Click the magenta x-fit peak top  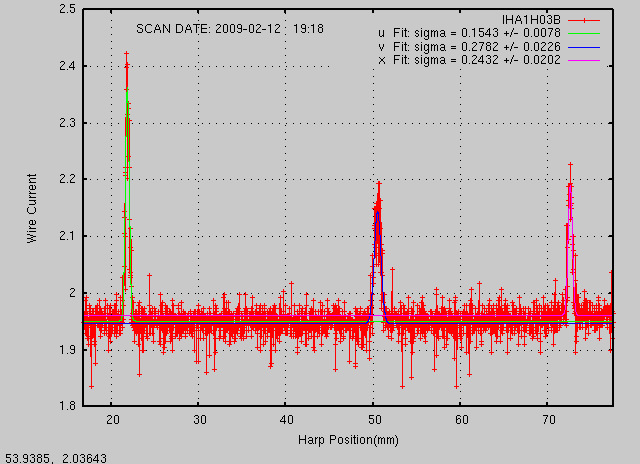[x=570, y=186]
